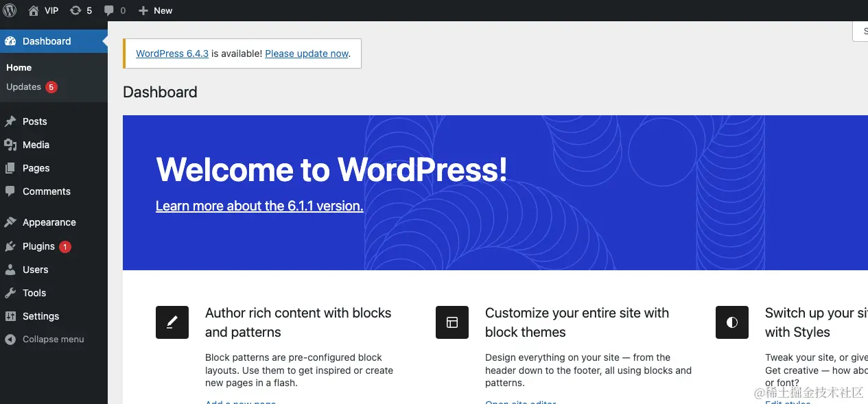
Task: Click the VIP site name in admin bar
Action: 51,10
